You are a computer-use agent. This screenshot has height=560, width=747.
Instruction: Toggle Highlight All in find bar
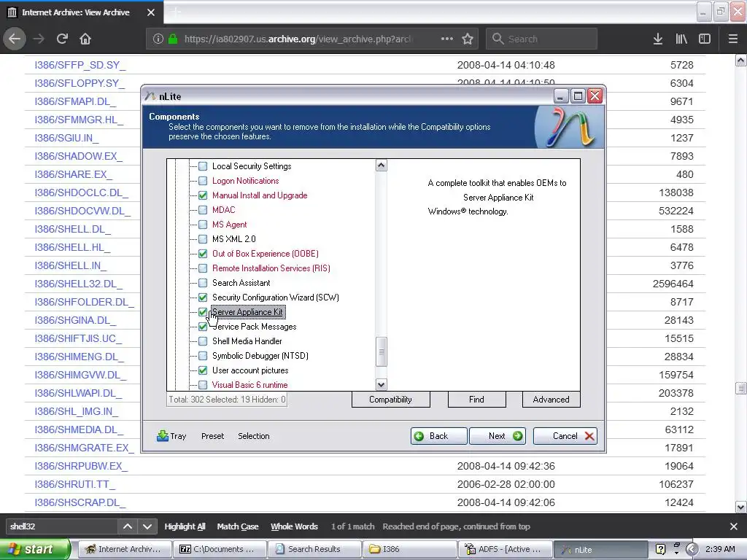185,526
